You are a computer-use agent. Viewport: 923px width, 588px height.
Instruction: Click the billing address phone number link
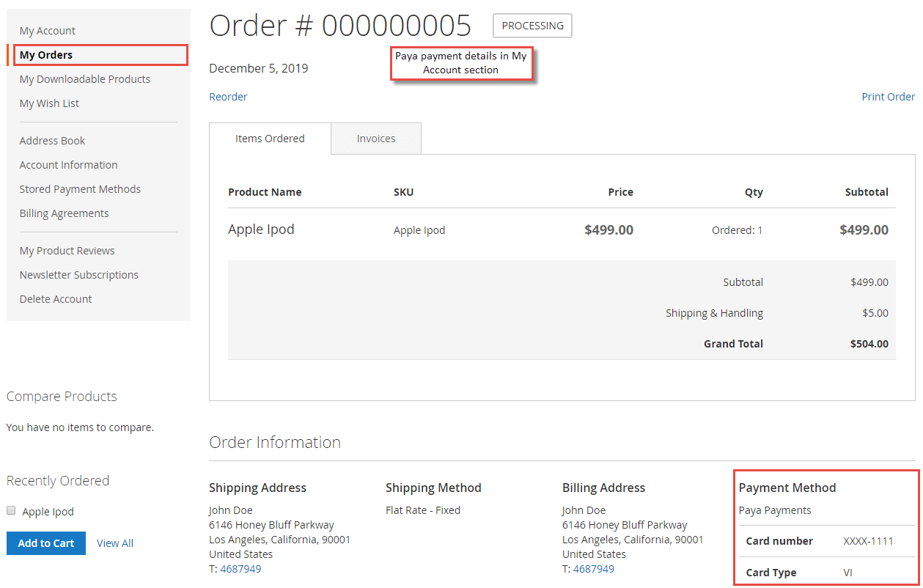point(594,569)
